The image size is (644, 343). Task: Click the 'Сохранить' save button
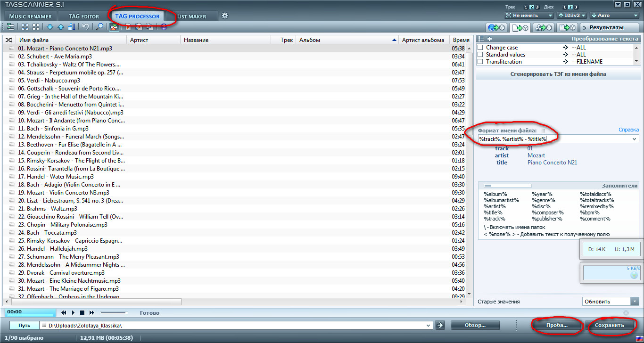(609, 325)
